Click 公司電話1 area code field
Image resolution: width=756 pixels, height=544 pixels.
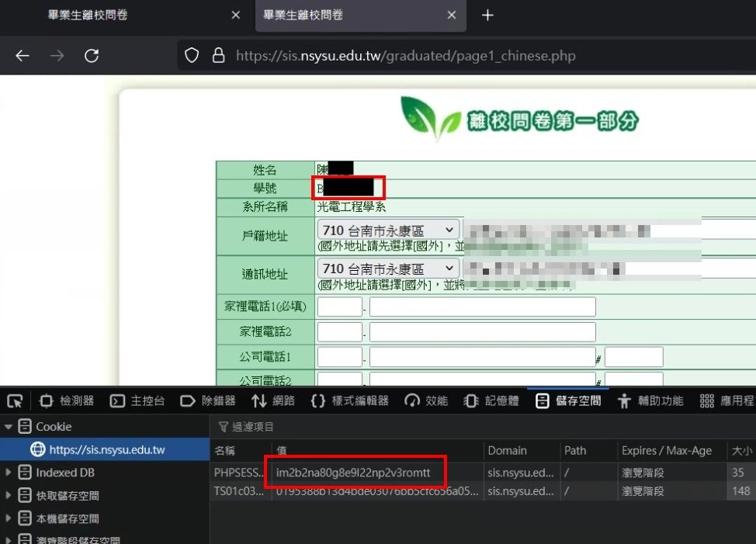pyautogui.click(x=340, y=357)
